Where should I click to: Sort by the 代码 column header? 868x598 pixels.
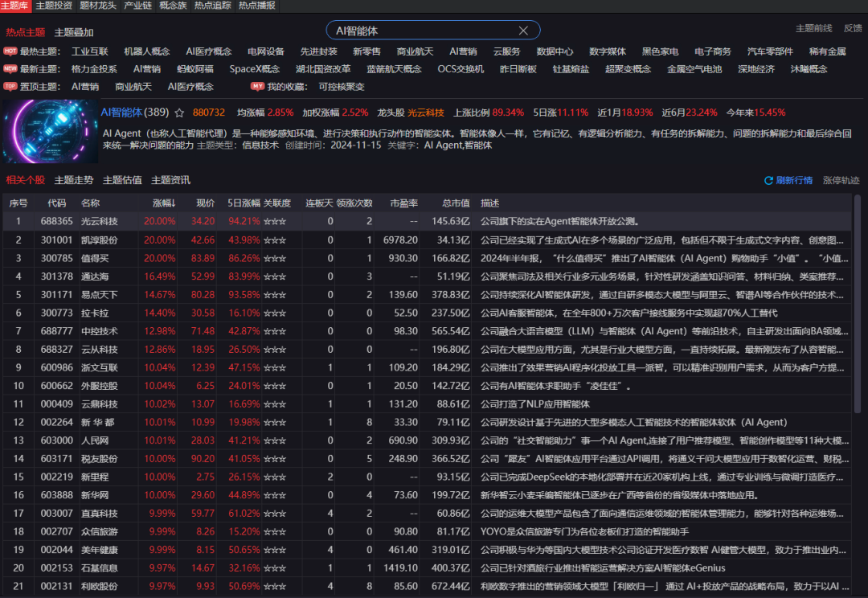(56, 203)
